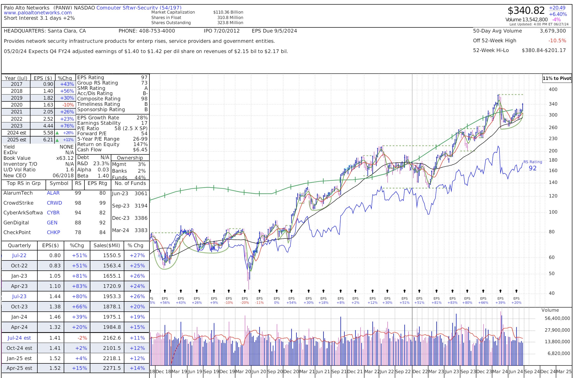The height and width of the screenshot is (378, 588).
Task: Click the green up-arrow beside 2024 est EPS
Action: (58, 133)
